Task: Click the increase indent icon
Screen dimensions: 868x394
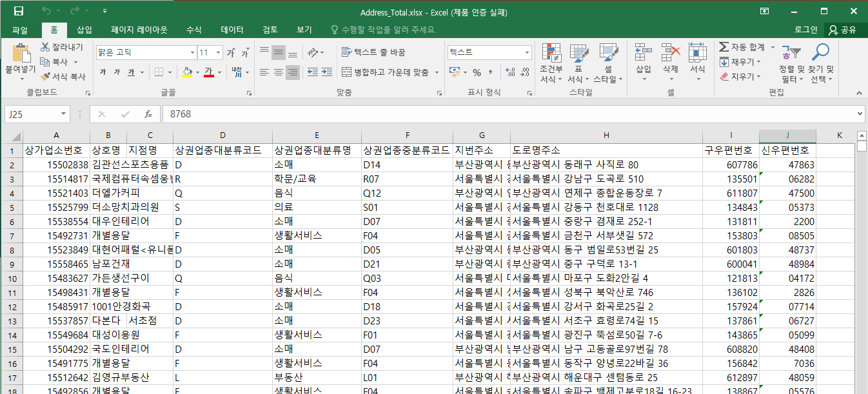Action: [x=328, y=72]
